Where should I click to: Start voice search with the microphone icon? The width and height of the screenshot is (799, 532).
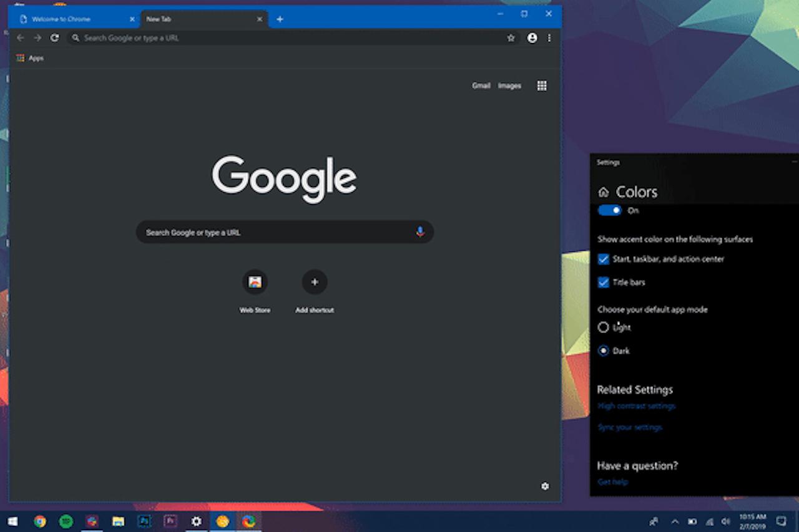click(420, 232)
